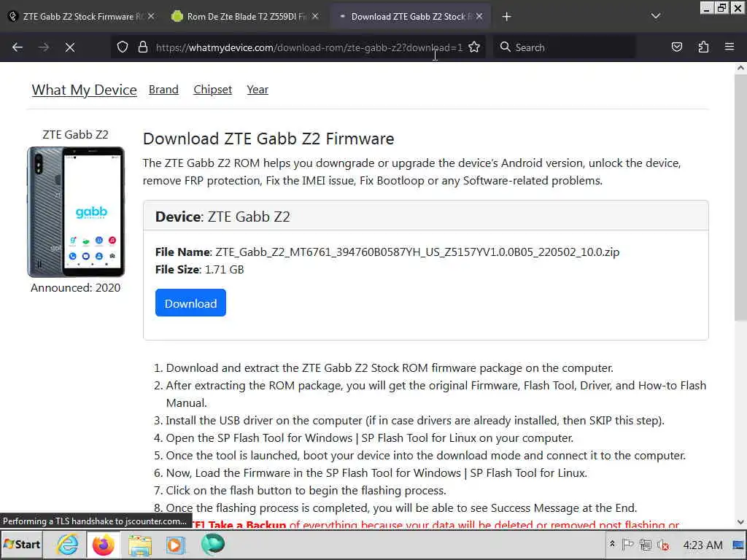Click the Firefox taskbar icon

click(x=104, y=544)
